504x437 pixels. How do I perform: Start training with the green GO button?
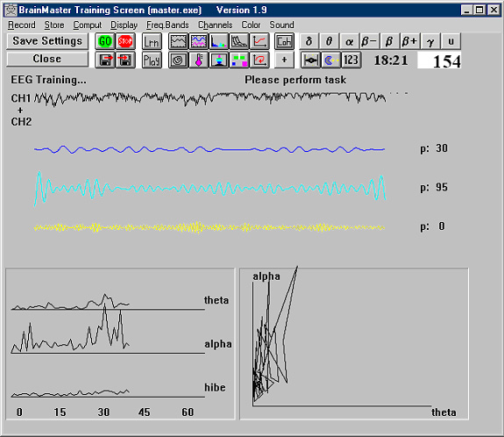pyautogui.click(x=105, y=41)
